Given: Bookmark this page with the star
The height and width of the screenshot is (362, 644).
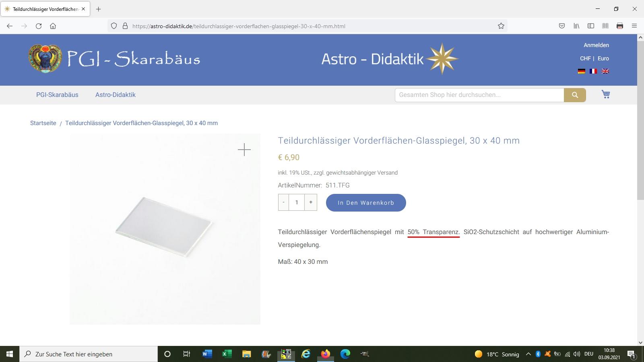Looking at the screenshot, I should tap(501, 26).
